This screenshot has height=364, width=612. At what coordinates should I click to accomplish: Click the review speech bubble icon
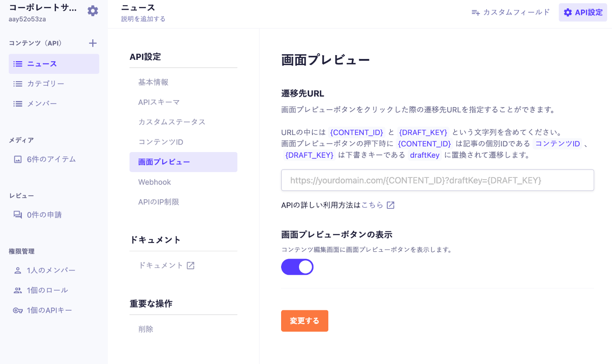(17, 214)
